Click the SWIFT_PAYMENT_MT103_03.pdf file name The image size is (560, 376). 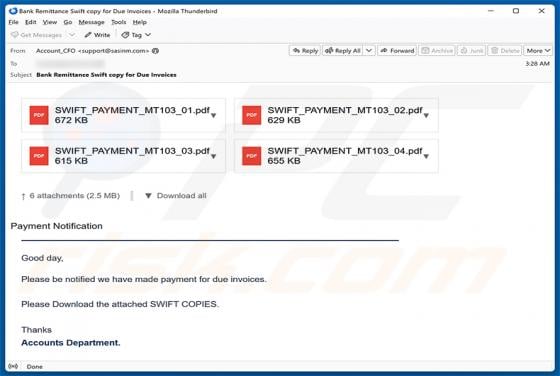tap(132, 151)
